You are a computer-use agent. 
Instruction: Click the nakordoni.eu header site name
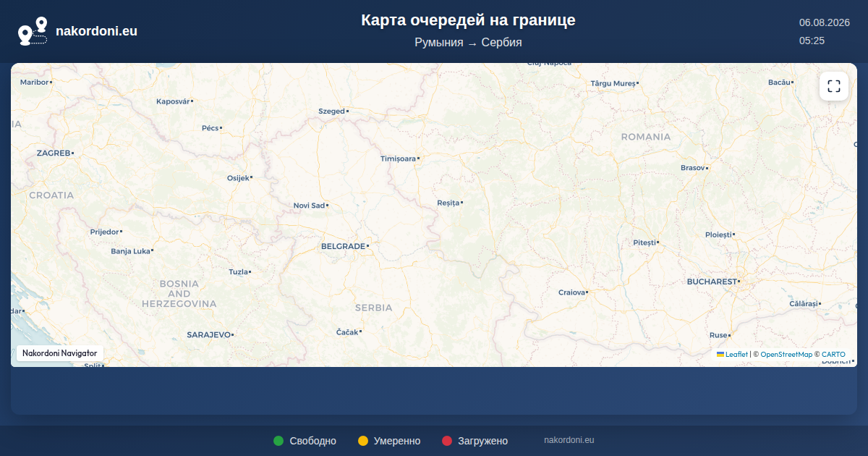[96, 31]
